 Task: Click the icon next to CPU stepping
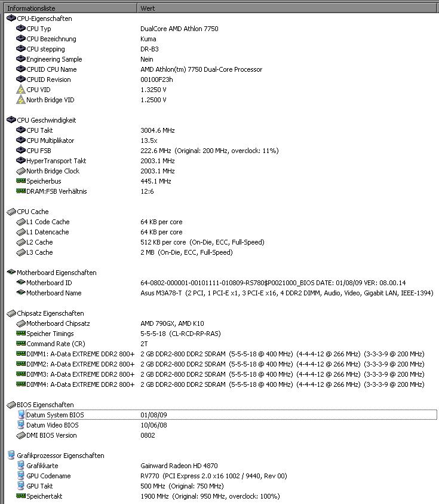tap(20, 49)
